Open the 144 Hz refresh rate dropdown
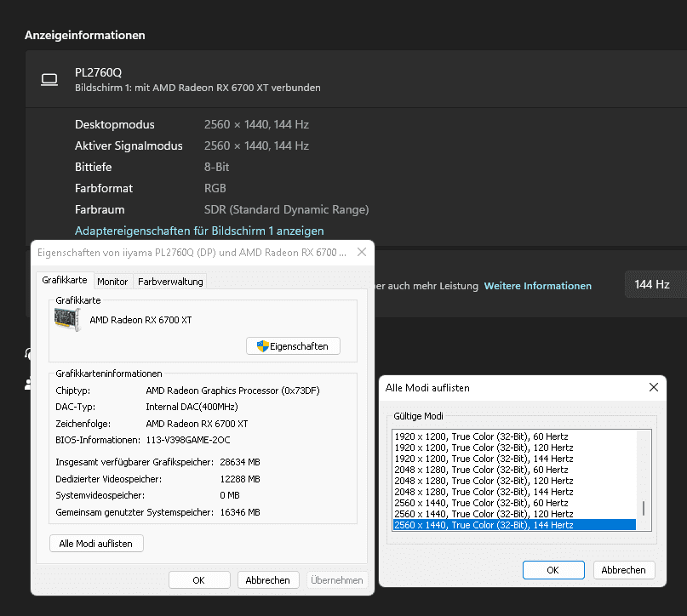The width and height of the screenshot is (687, 616). [656, 284]
